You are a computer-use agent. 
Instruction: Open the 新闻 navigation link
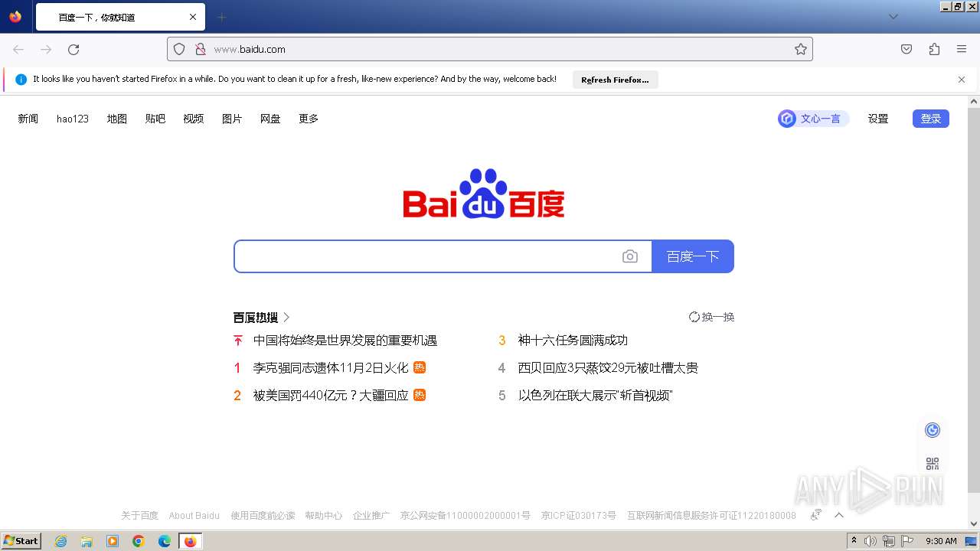pyautogui.click(x=28, y=119)
